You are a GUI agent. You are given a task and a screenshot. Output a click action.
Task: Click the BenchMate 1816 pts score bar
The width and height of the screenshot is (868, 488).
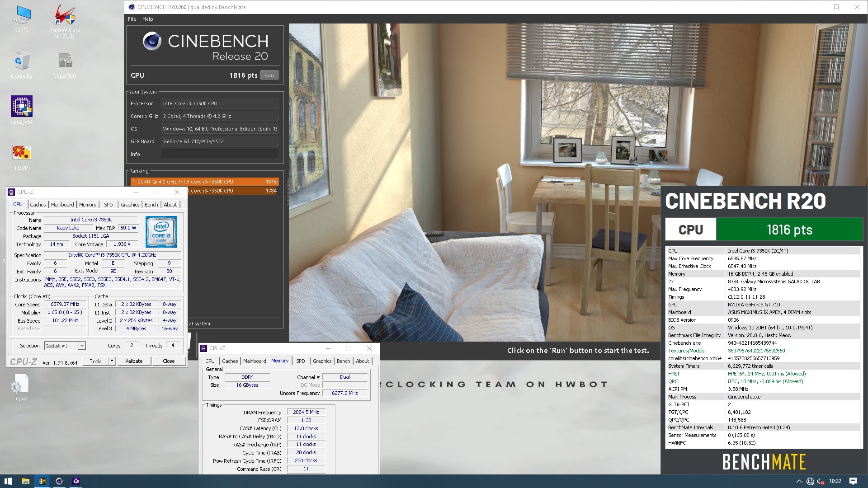pyautogui.click(x=789, y=230)
